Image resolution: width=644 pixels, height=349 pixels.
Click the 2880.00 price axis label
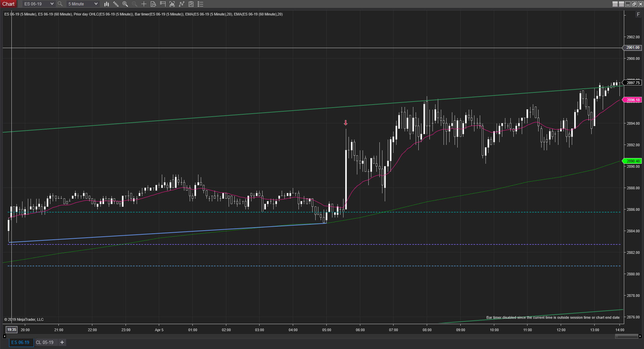coord(633,274)
